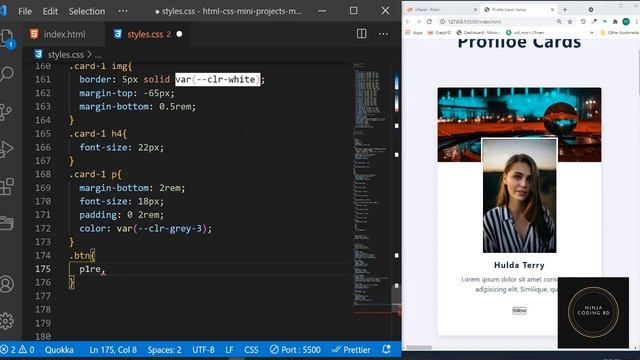Open the Search view in the activity bar
The width and height of the screenshot is (640, 360).
(7, 74)
